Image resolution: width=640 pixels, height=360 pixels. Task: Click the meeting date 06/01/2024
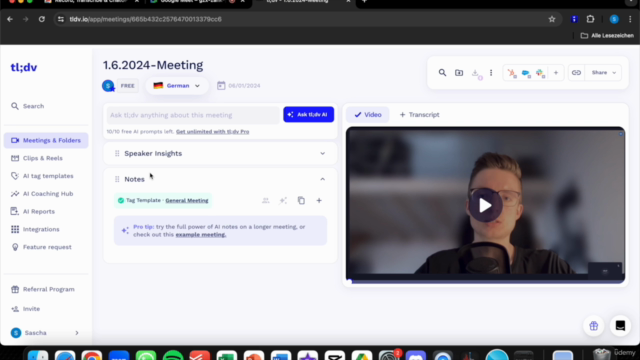[239, 86]
